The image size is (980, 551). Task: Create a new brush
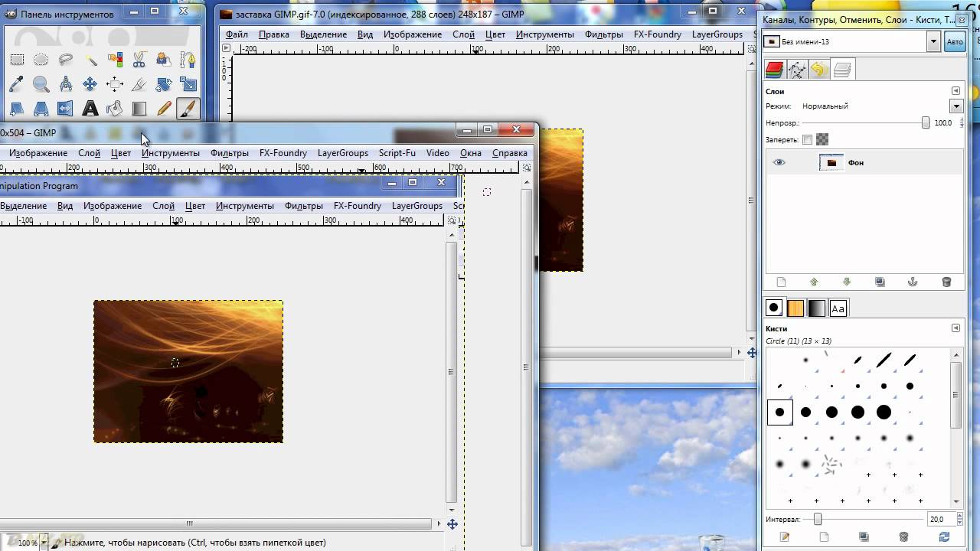point(824,536)
